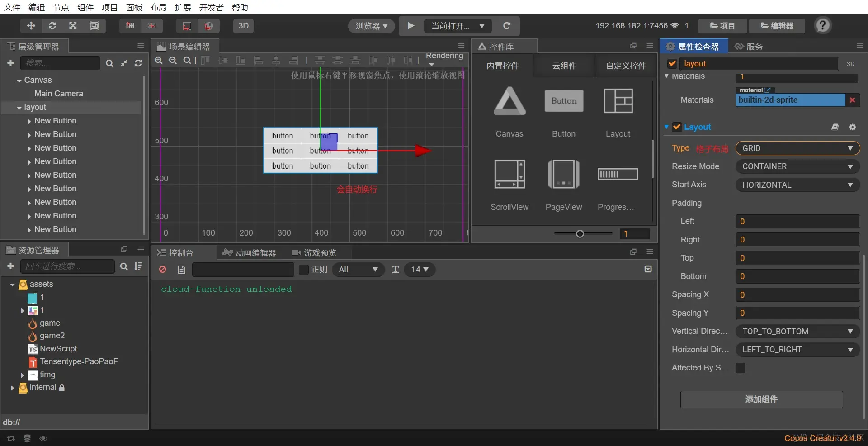Enable the Affected By Scale checkbox

741,368
